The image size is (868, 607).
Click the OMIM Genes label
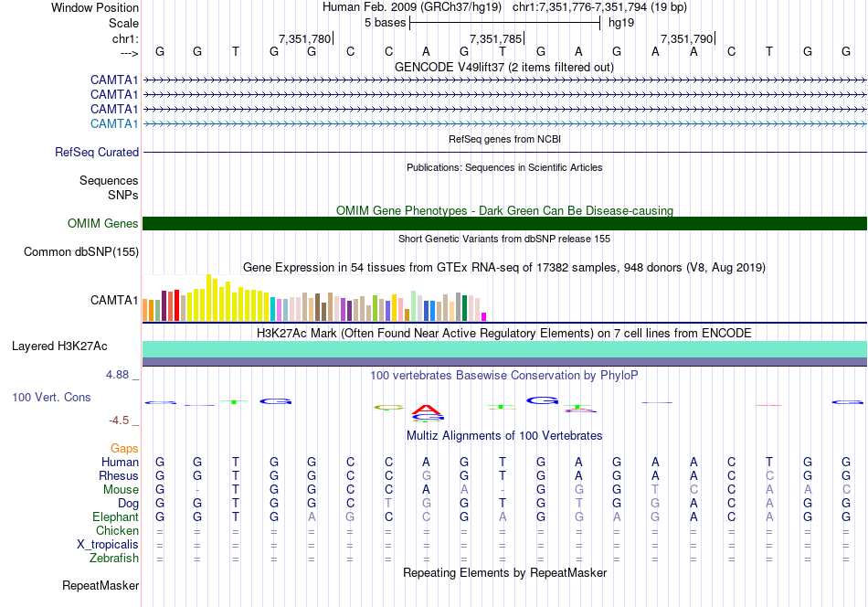tap(102, 223)
